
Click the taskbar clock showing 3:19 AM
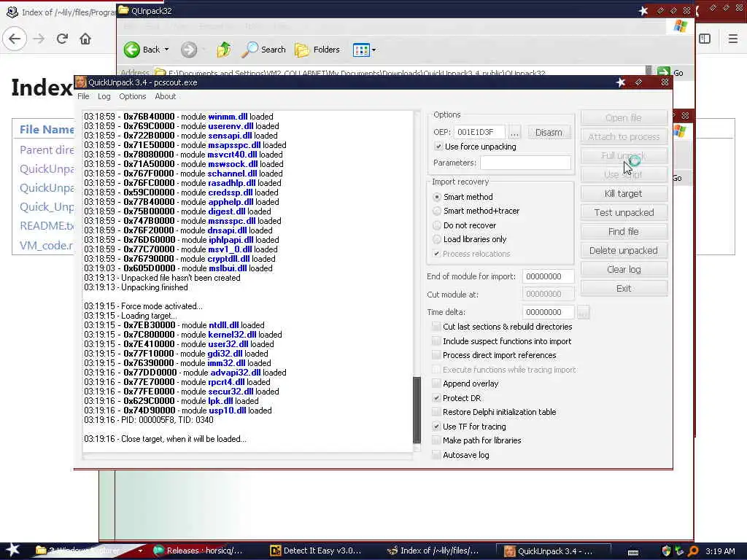click(x=720, y=551)
